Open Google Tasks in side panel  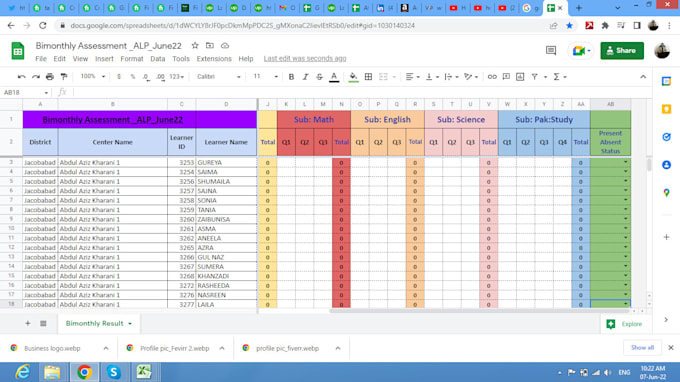(x=667, y=137)
